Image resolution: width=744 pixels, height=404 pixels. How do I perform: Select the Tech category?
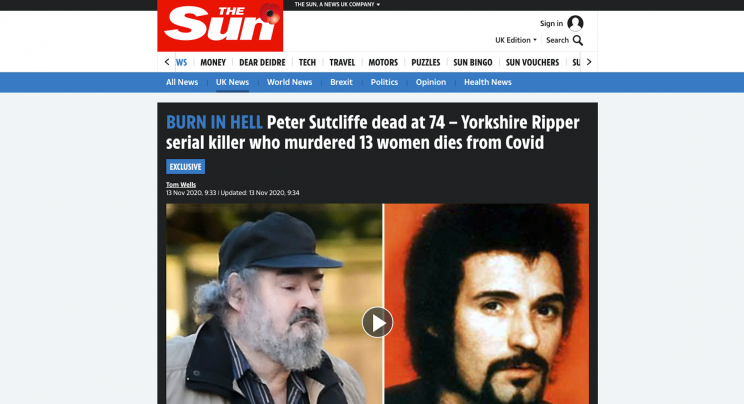pos(307,62)
